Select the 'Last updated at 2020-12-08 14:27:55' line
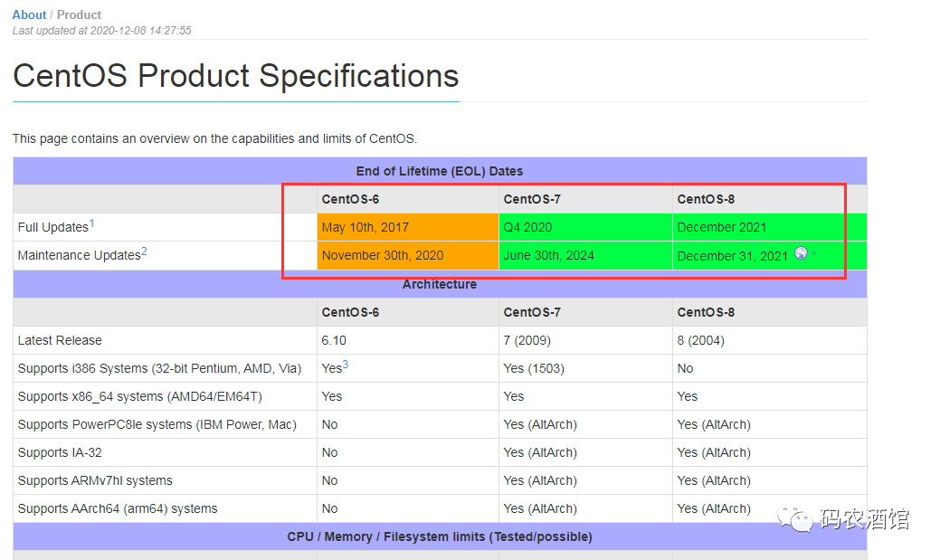The height and width of the screenshot is (560, 940). pos(102,31)
